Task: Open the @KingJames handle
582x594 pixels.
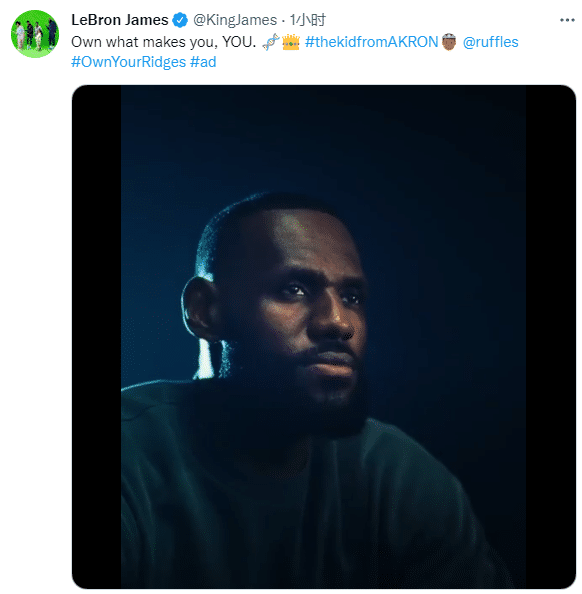Action: pos(235,20)
